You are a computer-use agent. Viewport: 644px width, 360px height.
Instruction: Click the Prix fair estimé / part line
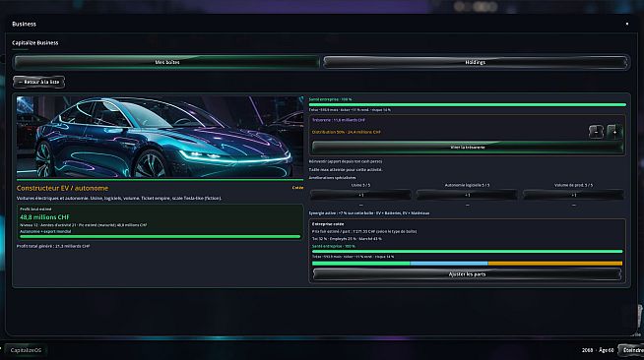[364, 231]
